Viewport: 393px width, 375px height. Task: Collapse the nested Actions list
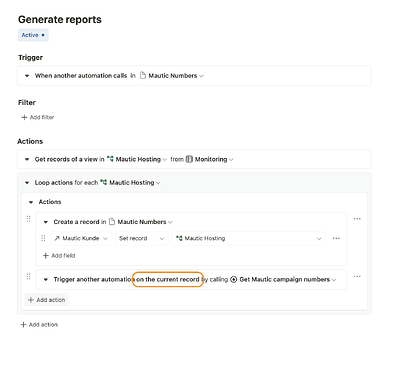tap(31, 202)
